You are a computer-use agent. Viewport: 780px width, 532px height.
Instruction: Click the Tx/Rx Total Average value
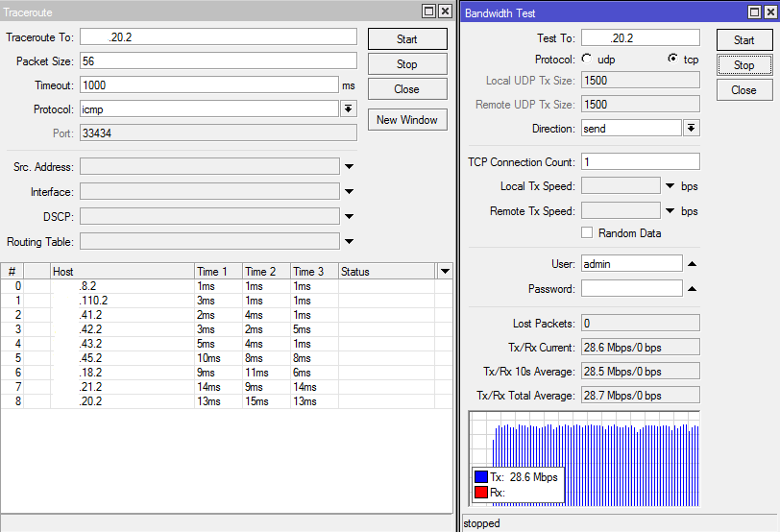click(641, 396)
